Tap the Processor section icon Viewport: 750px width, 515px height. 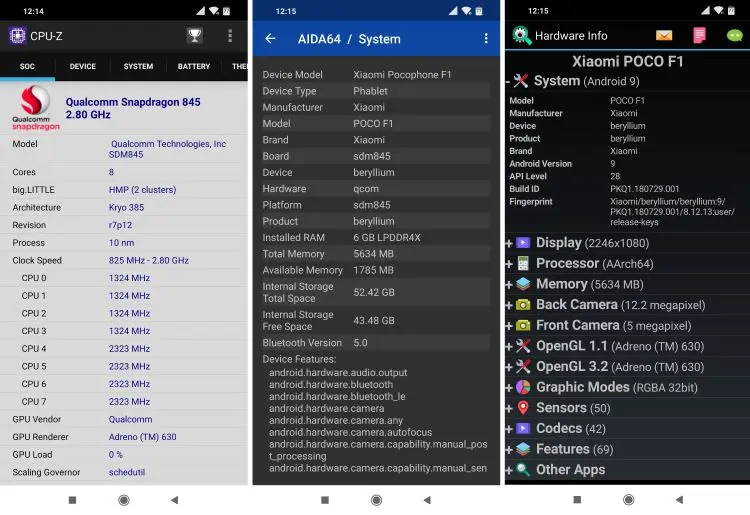point(523,263)
